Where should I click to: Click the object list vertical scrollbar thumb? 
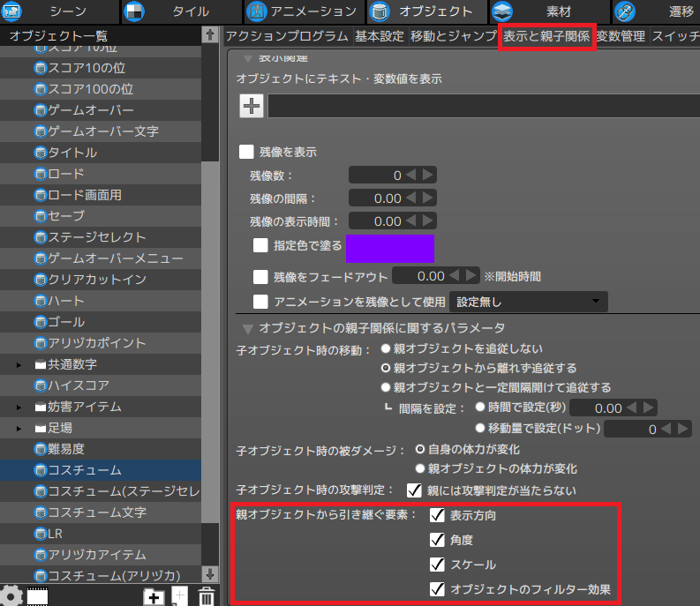click(x=210, y=342)
